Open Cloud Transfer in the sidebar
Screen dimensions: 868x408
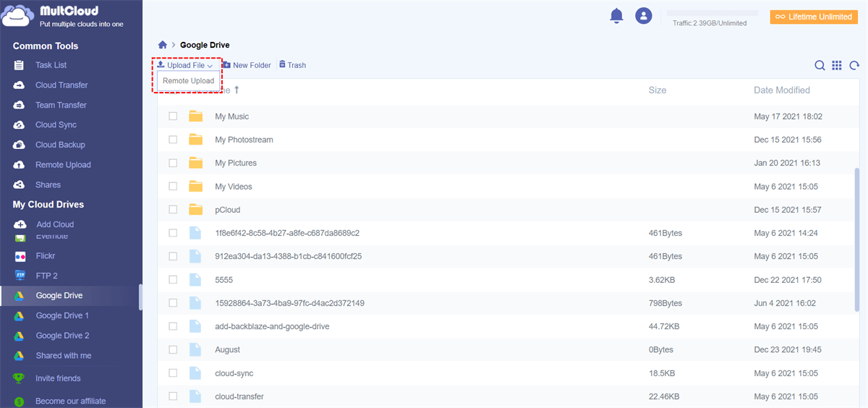click(x=61, y=85)
